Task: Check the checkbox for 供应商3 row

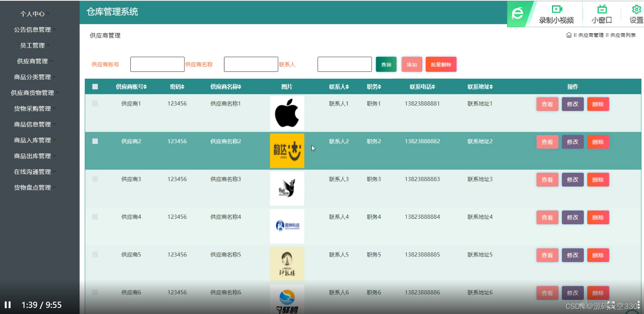Action: [95, 179]
